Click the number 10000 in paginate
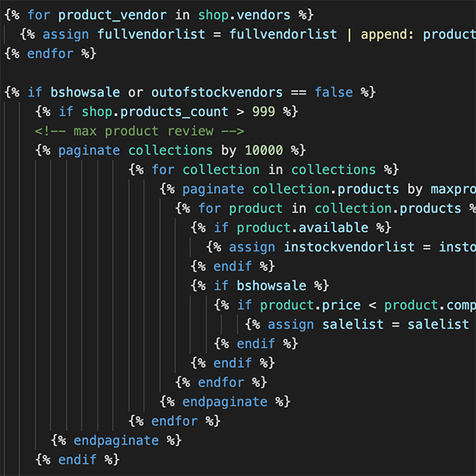 point(264,151)
